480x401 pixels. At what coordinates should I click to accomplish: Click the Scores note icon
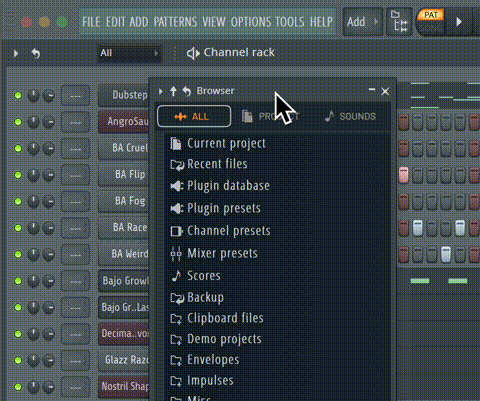click(x=176, y=276)
